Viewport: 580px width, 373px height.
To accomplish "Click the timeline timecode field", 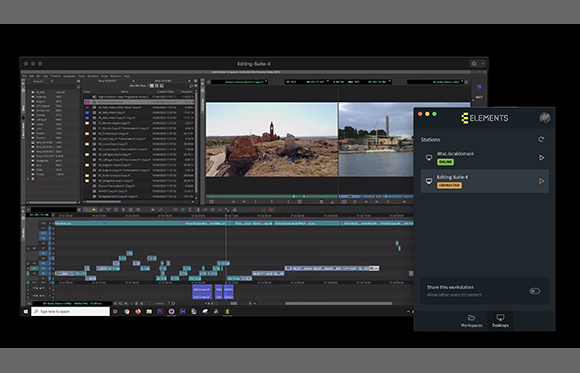I will tap(40, 215).
